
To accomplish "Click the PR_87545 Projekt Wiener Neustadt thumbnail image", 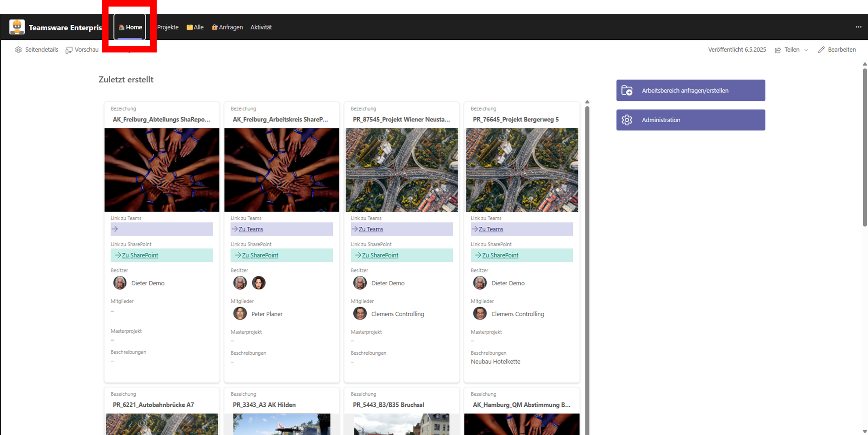I will (x=401, y=170).
